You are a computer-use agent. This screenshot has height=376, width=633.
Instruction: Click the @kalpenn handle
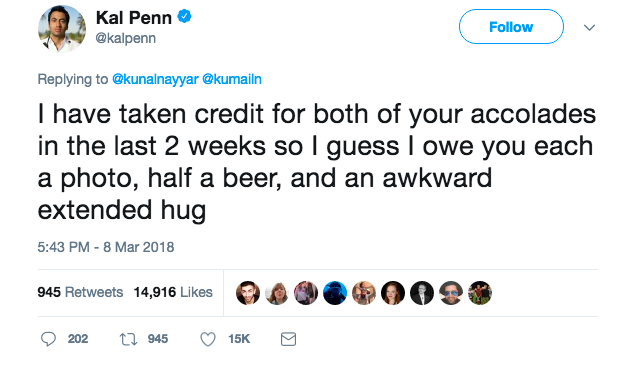click(126, 38)
